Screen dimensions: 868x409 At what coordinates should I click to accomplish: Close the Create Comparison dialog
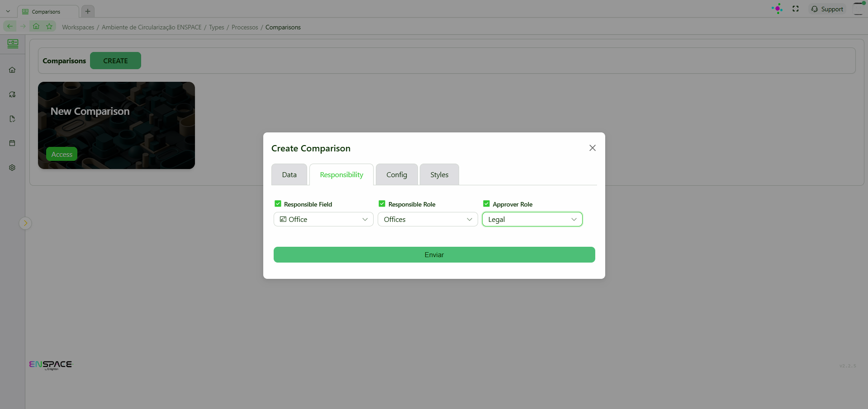click(x=593, y=148)
